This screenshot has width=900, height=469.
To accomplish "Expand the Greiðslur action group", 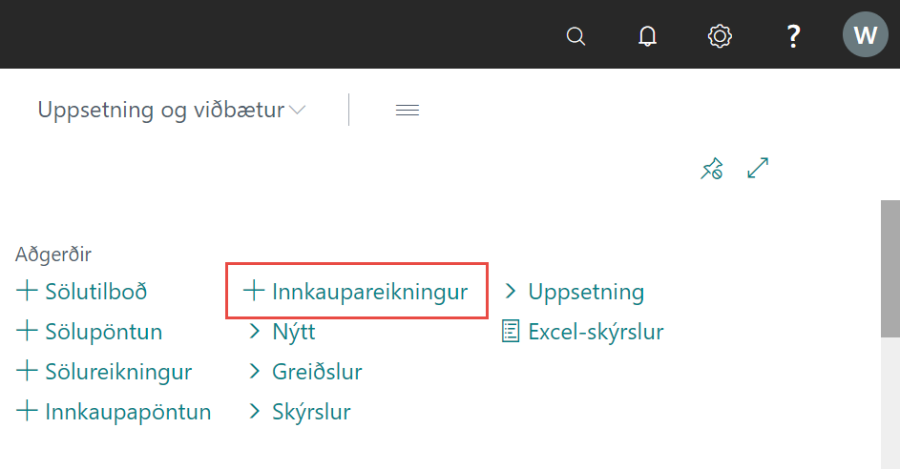I will (305, 372).
